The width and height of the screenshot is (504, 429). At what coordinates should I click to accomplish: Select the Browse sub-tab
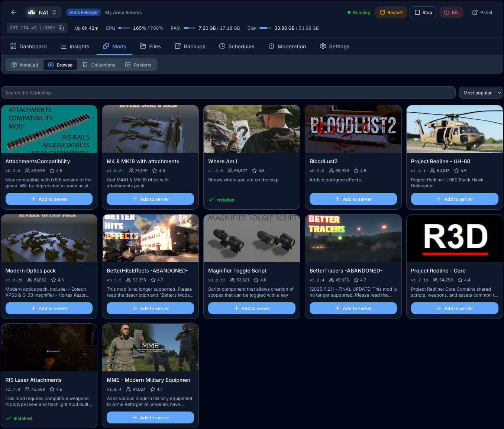(60, 65)
